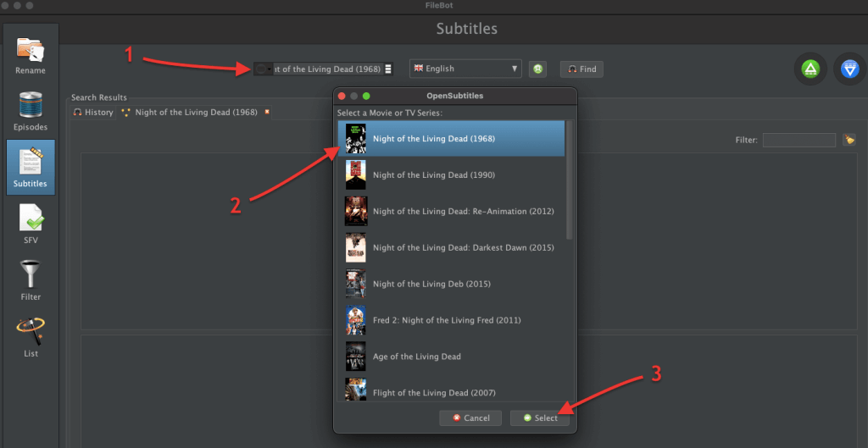The width and height of the screenshot is (868, 448).
Task: Select the Subtitles panel icon
Action: [x=31, y=167]
